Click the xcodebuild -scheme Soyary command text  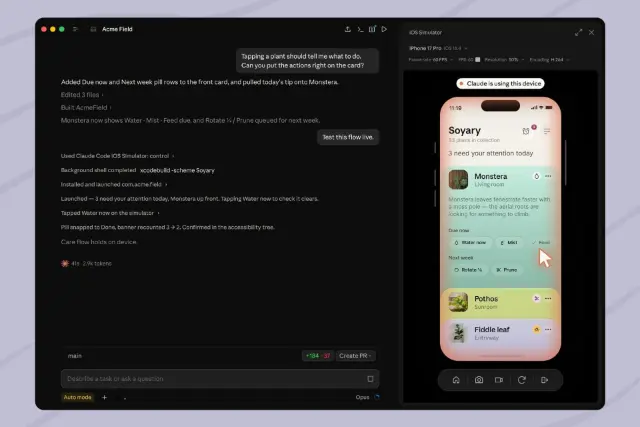tap(177, 170)
